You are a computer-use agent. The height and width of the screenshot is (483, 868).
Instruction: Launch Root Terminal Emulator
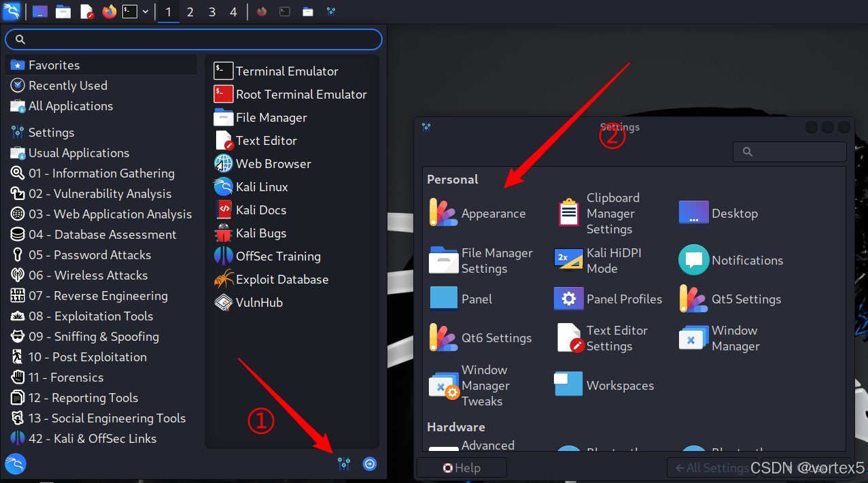pyautogui.click(x=291, y=94)
